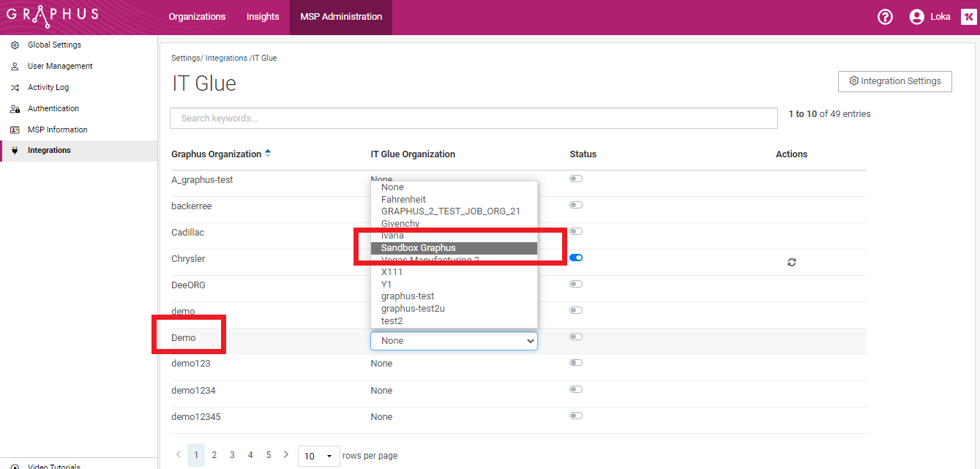Image resolution: width=980 pixels, height=469 pixels.
Task: Select Fahrenheit in the dropdown list
Action: coord(454,199)
